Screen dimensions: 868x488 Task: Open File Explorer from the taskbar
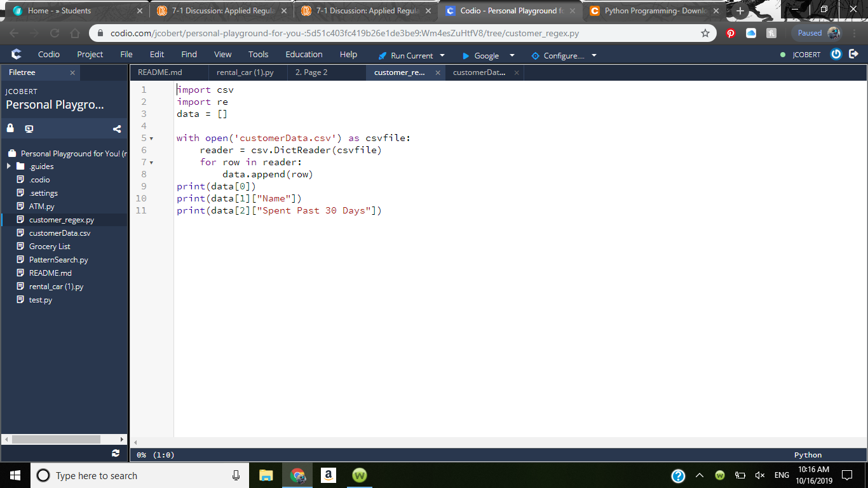coord(266,475)
